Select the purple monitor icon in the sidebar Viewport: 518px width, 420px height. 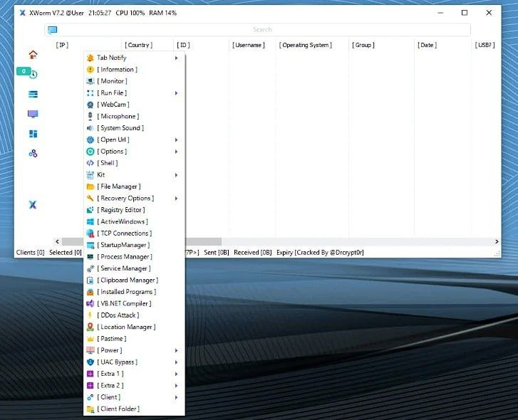33,114
